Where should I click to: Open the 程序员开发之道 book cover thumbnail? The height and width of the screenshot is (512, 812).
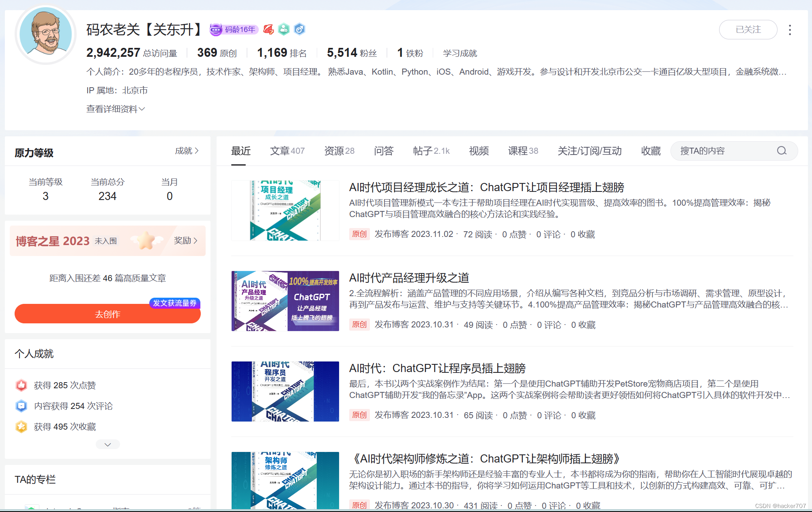pos(285,391)
